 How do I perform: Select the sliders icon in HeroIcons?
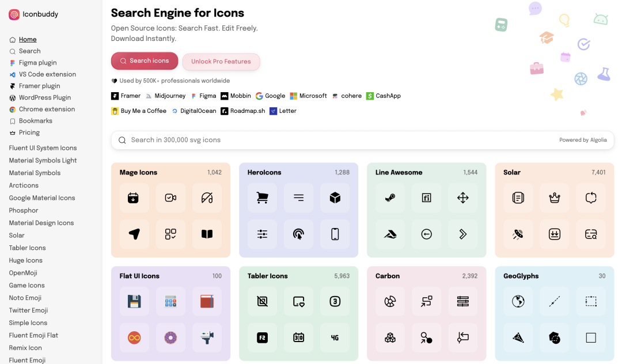coord(262,234)
